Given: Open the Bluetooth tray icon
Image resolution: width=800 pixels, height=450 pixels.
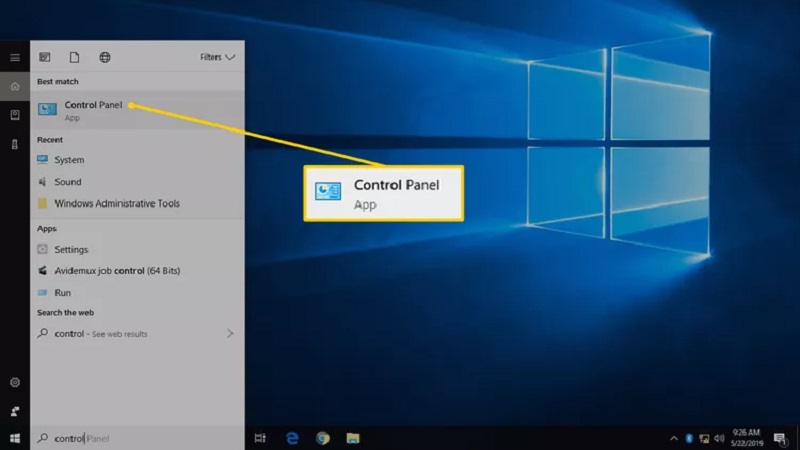Looking at the screenshot, I should point(688,438).
